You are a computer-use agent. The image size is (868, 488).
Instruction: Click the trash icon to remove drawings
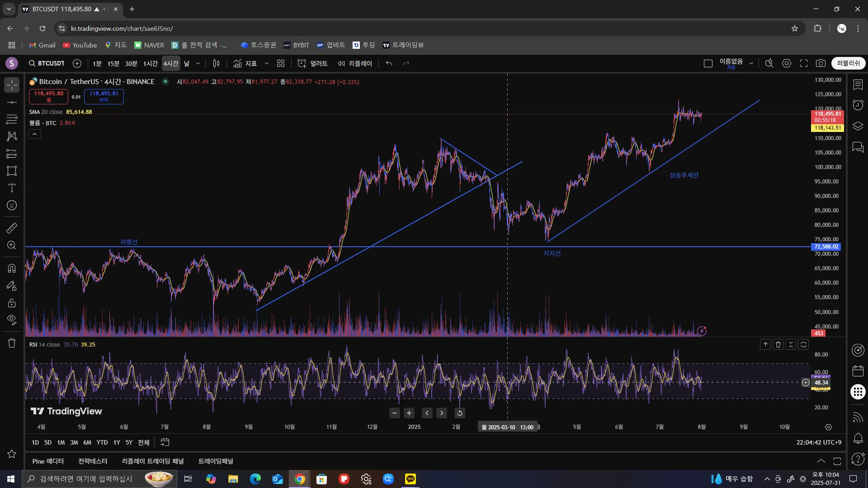click(12, 343)
